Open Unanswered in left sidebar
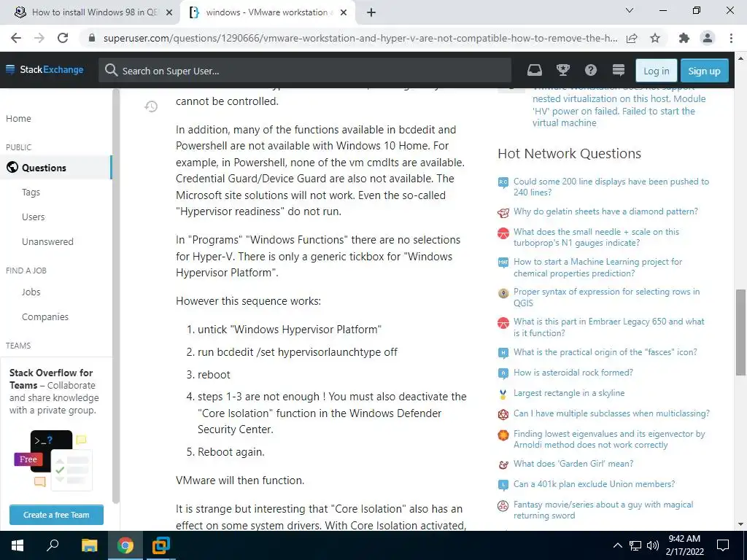Image resolution: width=747 pixels, height=560 pixels. (x=47, y=242)
